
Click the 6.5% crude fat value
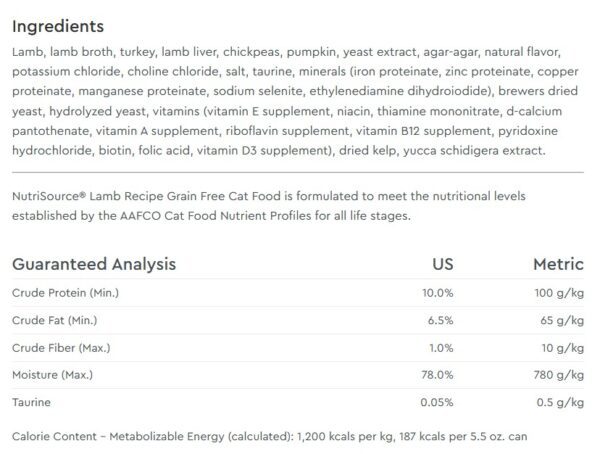(x=440, y=320)
